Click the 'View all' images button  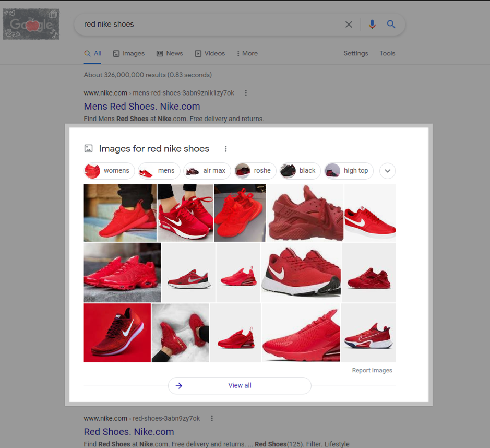coord(240,385)
